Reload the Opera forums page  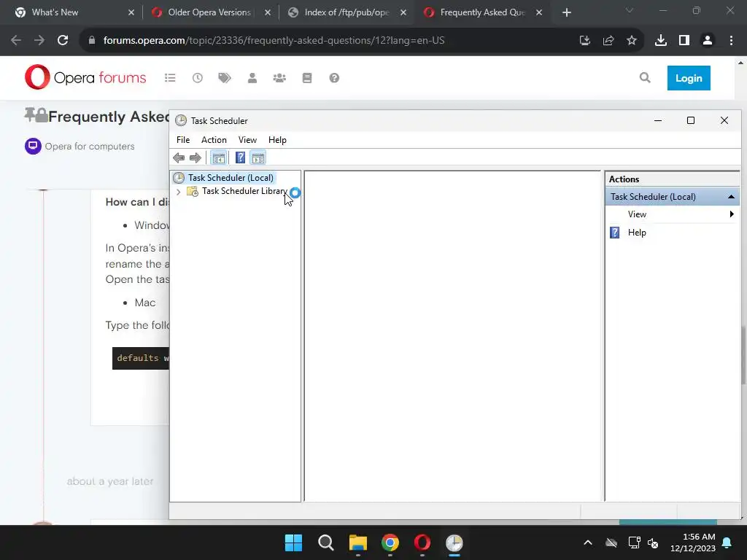click(63, 41)
